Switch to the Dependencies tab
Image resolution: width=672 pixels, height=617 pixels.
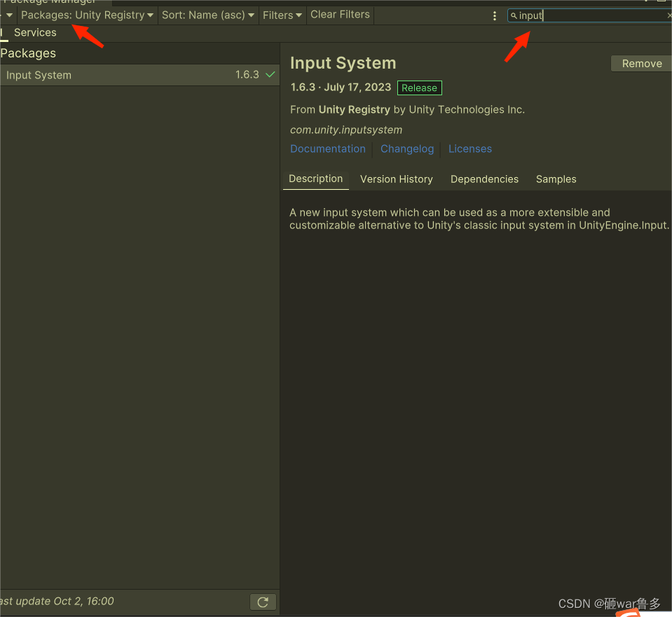(484, 179)
